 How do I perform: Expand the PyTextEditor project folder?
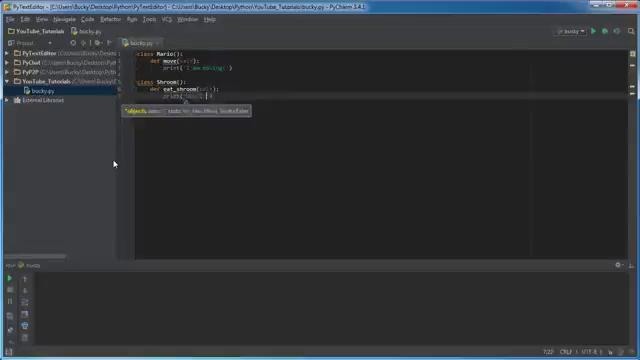pos(7,53)
